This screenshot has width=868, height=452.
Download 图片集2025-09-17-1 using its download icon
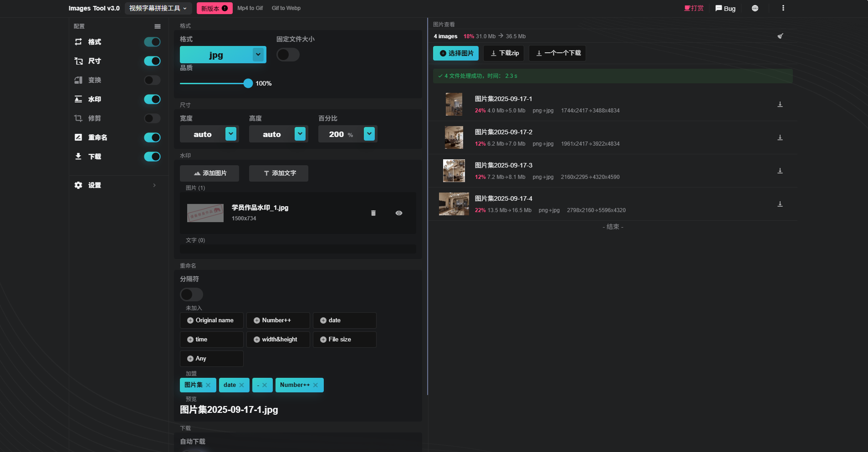point(780,104)
